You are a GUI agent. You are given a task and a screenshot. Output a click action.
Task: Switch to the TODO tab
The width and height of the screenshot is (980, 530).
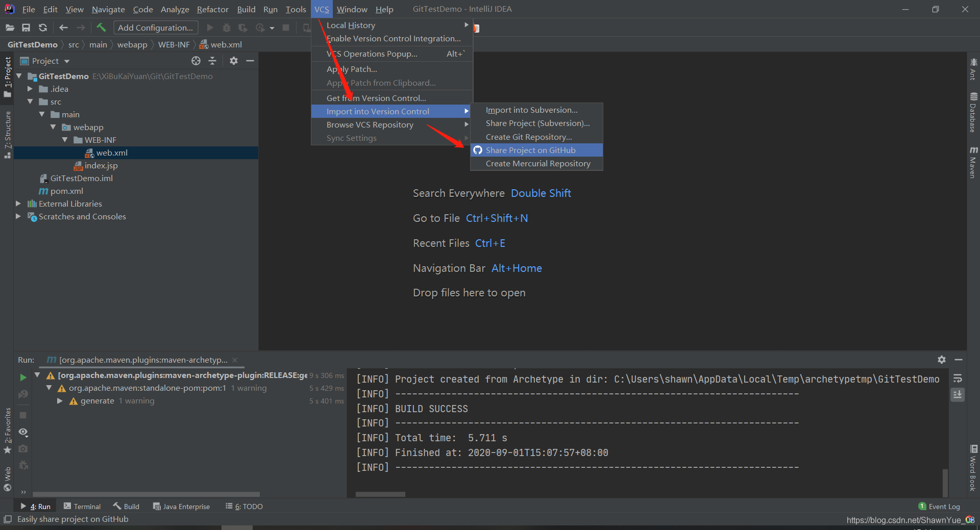point(244,507)
